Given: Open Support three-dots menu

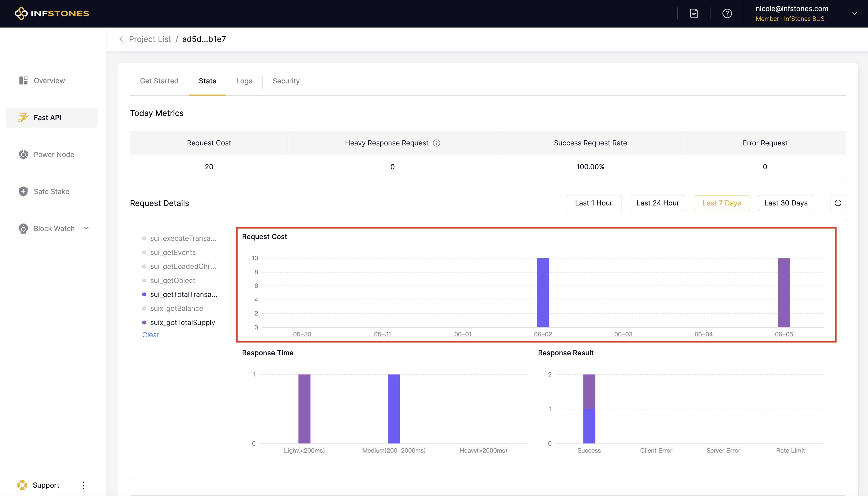Looking at the screenshot, I should click(83, 485).
